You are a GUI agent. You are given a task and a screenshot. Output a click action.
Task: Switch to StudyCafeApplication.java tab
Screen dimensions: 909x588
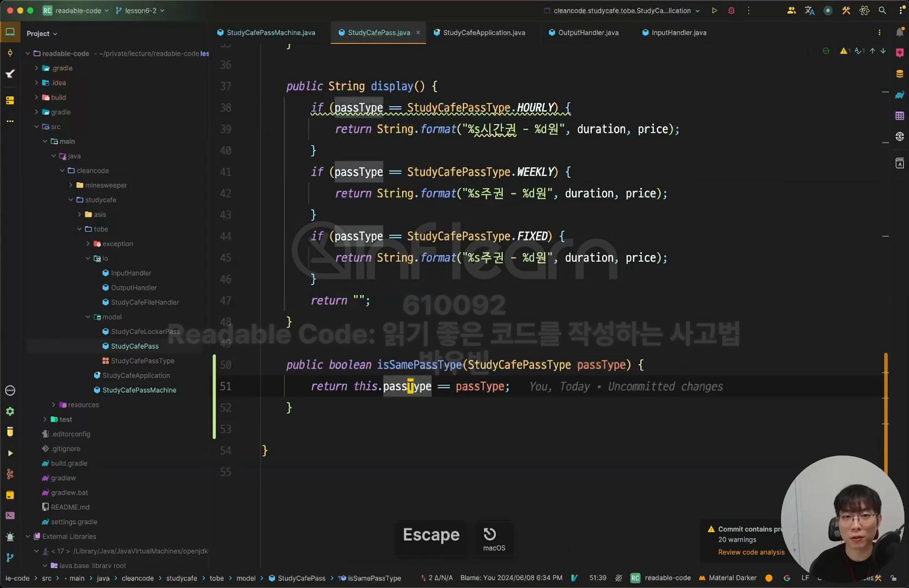click(479, 33)
